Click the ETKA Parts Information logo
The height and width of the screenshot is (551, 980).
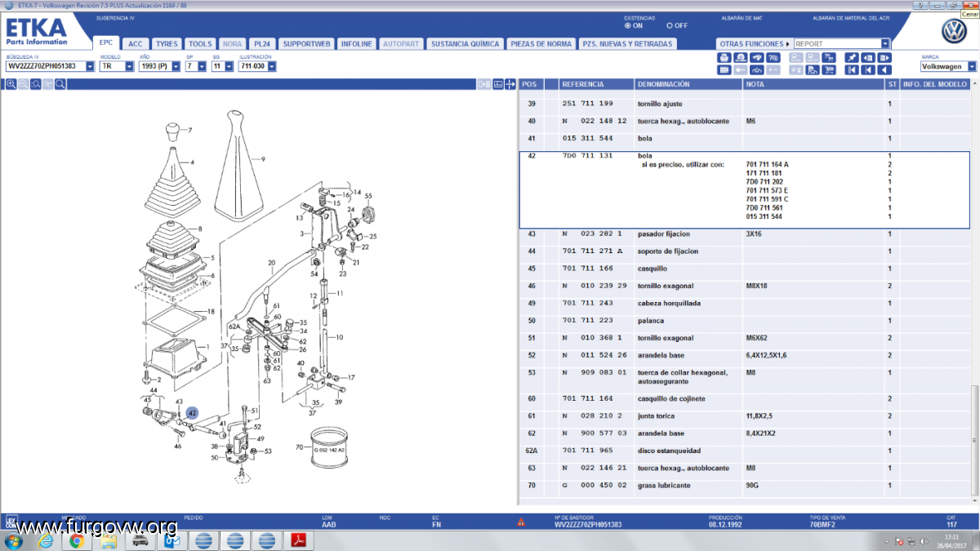point(36,31)
